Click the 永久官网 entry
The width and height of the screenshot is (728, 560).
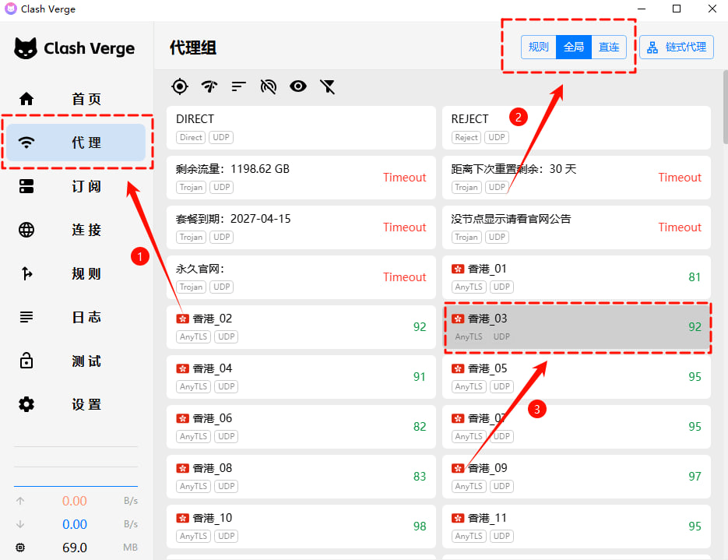pos(301,277)
